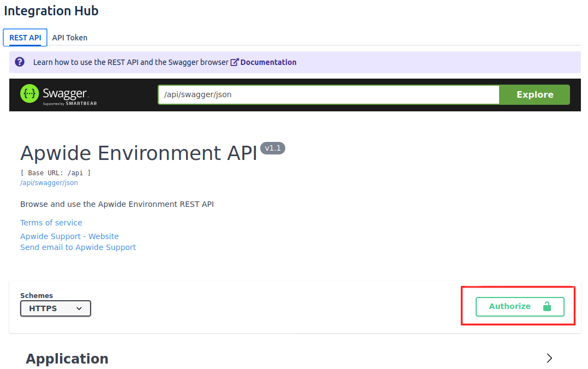The height and width of the screenshot is (369, 588).
Task: Open the Terms of service link
Action: pyautogui.click(x=51, y=223)
